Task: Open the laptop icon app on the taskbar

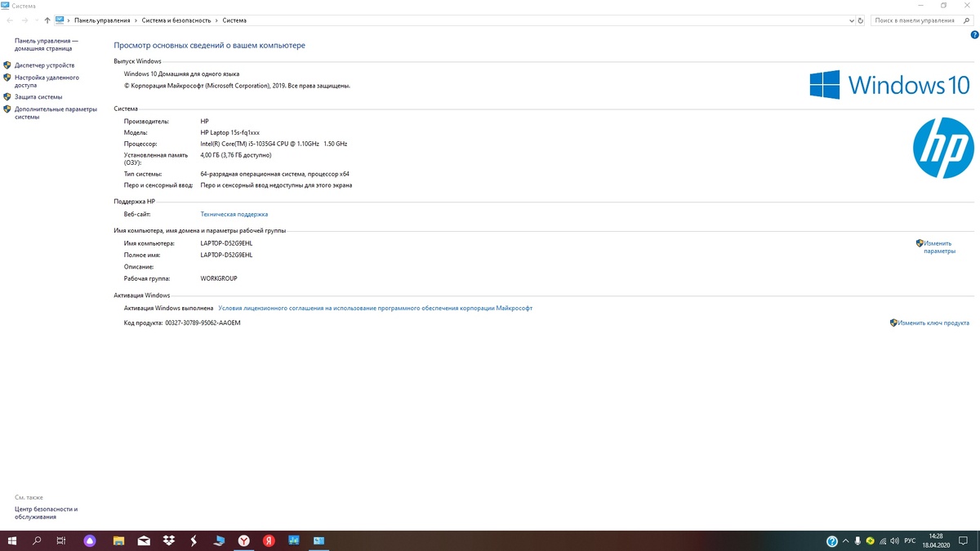Action: click(219, 540)
